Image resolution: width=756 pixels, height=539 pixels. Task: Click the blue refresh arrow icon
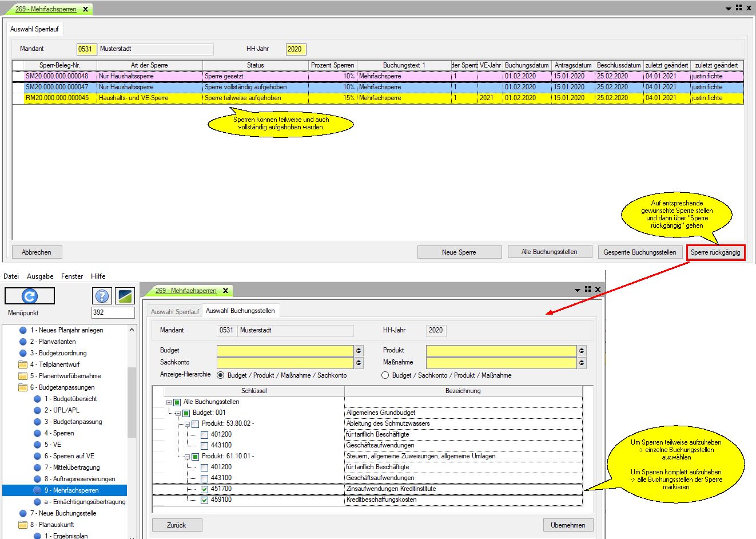30,296
